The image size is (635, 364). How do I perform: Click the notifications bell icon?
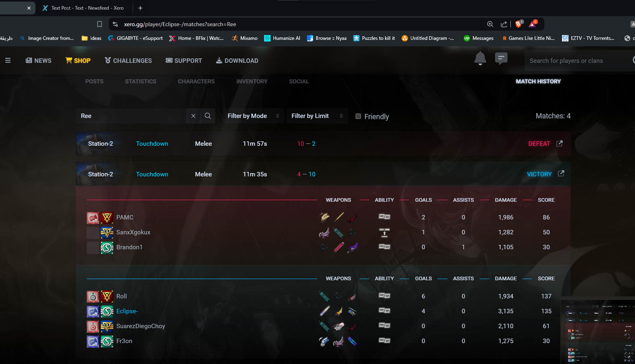480,59
